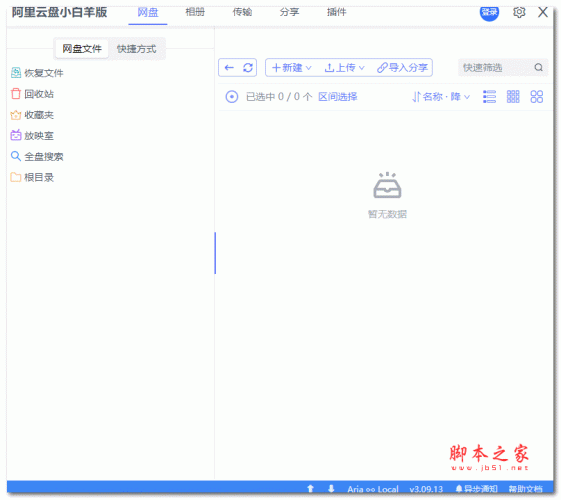Screen dimensions: 561x500
Task: Click the 导入分享 button
Action: point(403,68)
